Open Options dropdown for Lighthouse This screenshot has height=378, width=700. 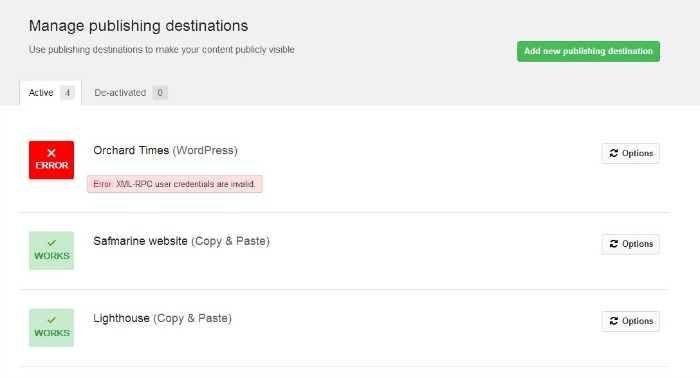point(630,321)
